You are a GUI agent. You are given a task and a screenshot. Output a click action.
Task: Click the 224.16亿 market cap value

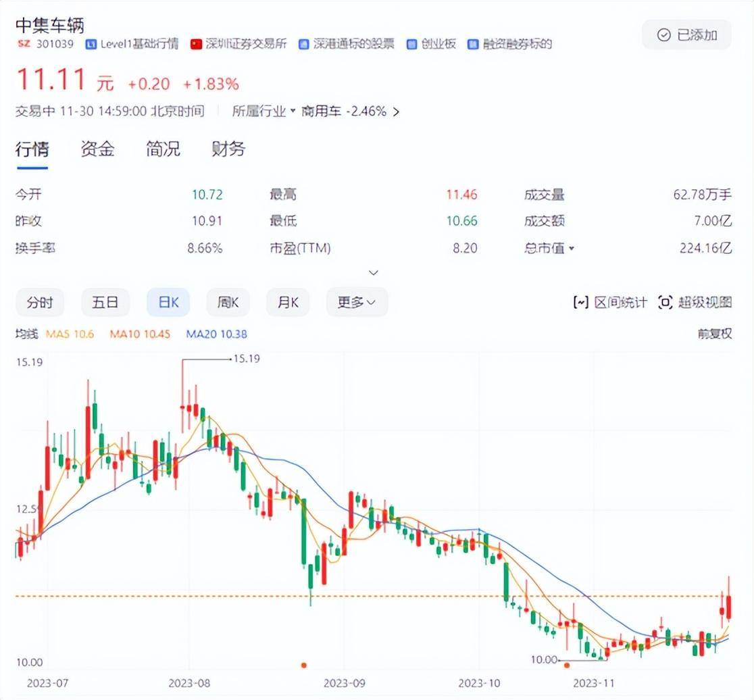(706, 248)
